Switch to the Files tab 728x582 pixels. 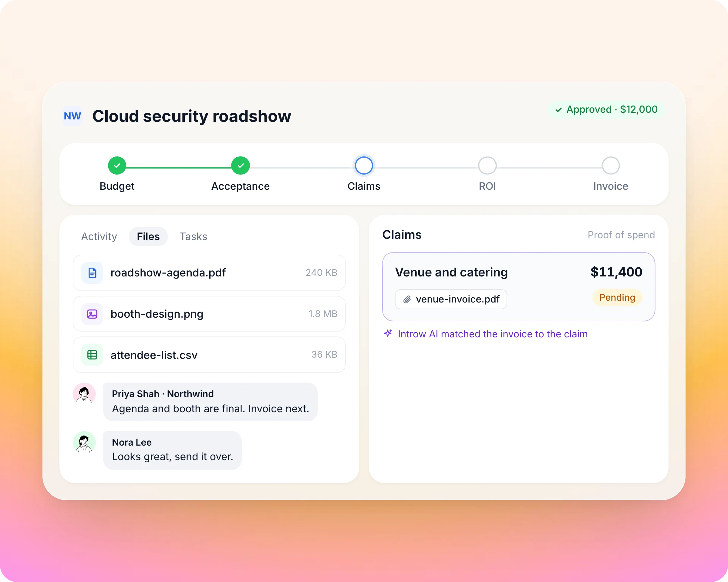(148, 236)
